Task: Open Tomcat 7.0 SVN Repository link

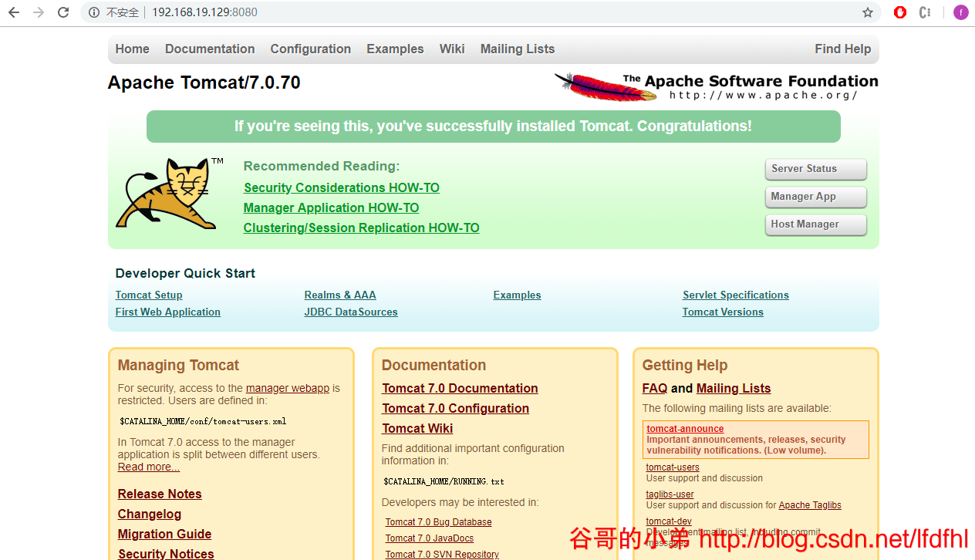Action: [x=442, y=555]
